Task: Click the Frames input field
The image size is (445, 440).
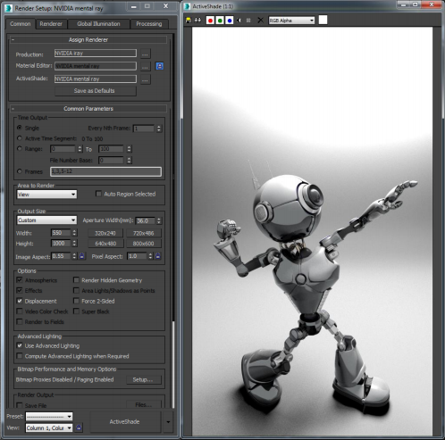Action: coord(106,171)
